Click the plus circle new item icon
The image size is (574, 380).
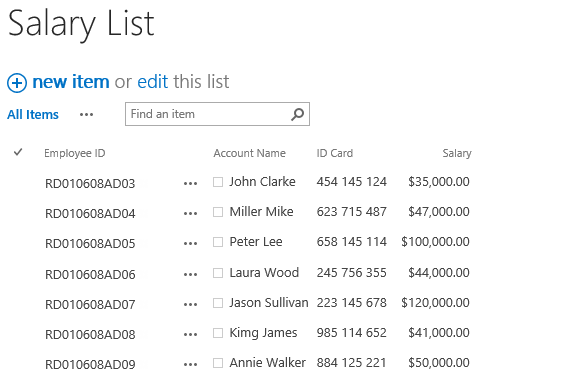pyautogui.click(x=17, y=83)
